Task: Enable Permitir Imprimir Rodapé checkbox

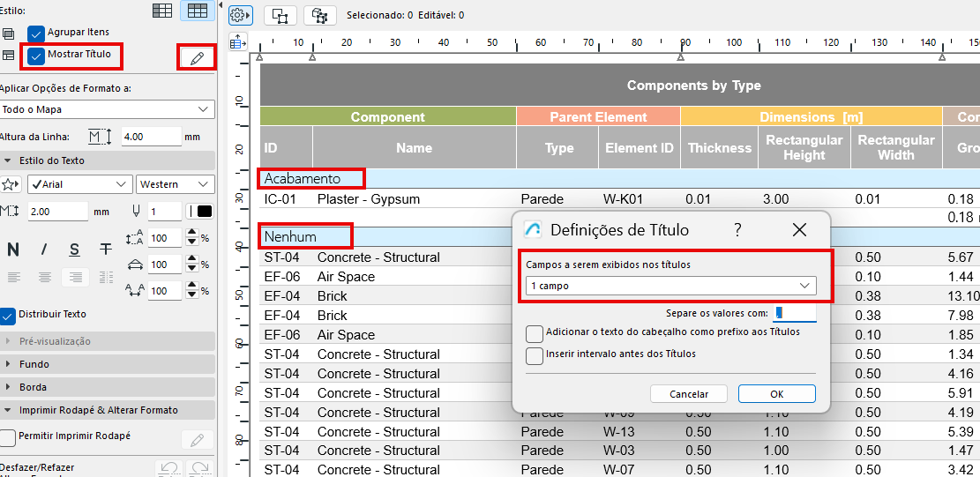Action: point(8,437)
